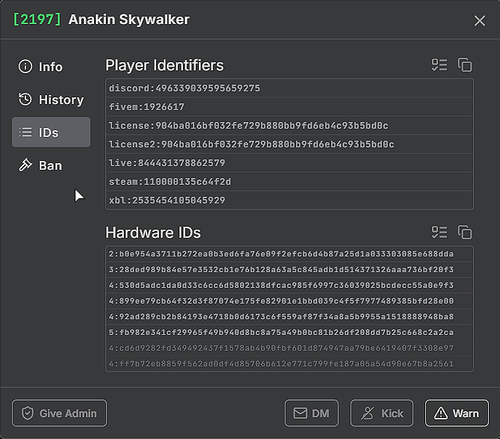
Task: Select the fivem:1926617 identifier
Action: (289, 107)
